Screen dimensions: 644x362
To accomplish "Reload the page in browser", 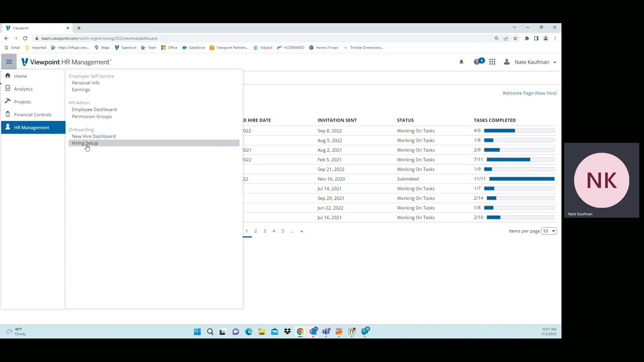I will click(25, 38).
